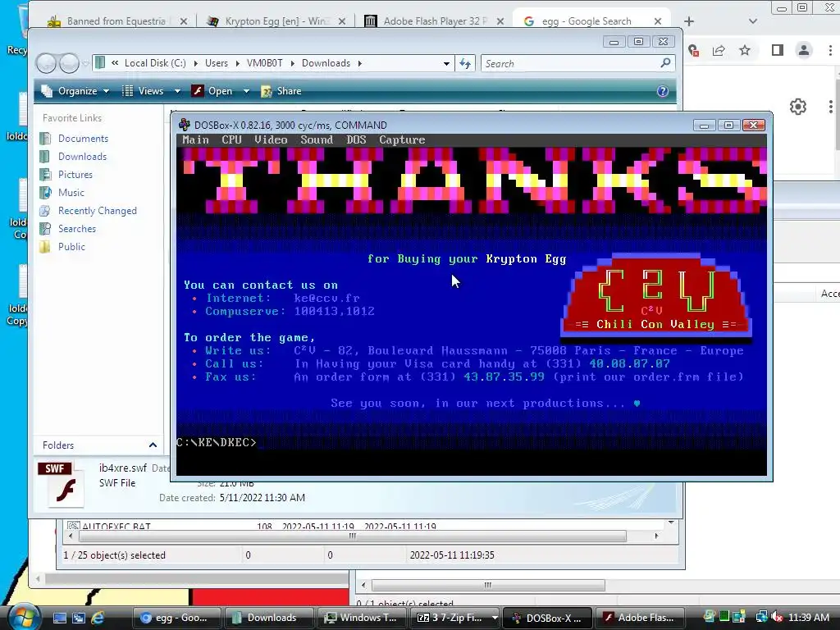The image size is (840, 630).
Task: Open a new browser tab
Action: (x=689, y=21)
